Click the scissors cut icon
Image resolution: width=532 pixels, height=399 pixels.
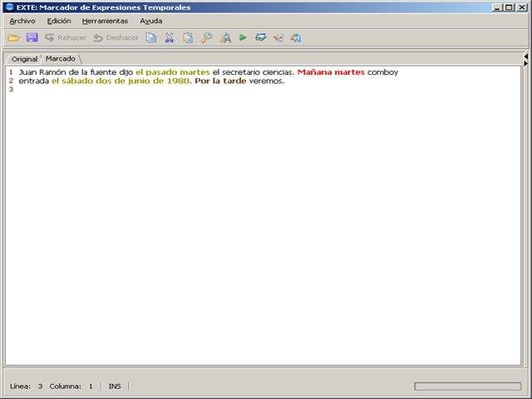point(170,37)
